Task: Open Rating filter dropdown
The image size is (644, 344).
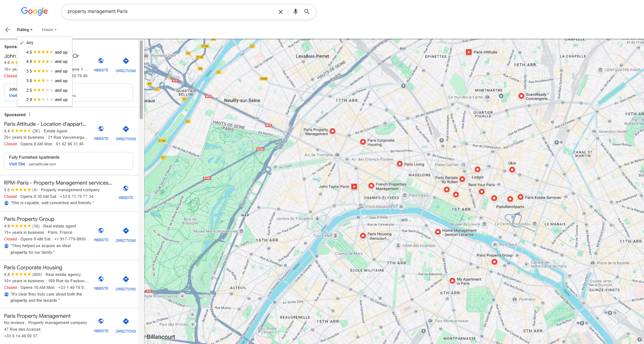Action: click(25, 30)
